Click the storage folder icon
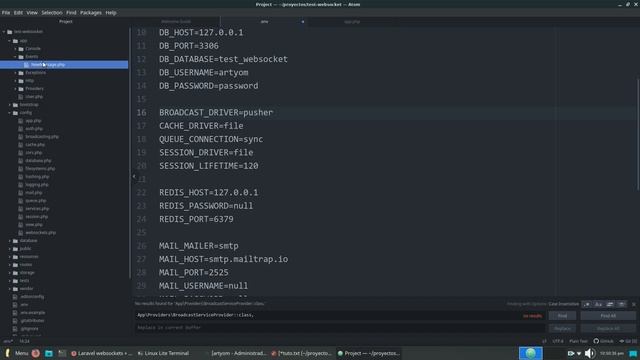 [15, 273]
